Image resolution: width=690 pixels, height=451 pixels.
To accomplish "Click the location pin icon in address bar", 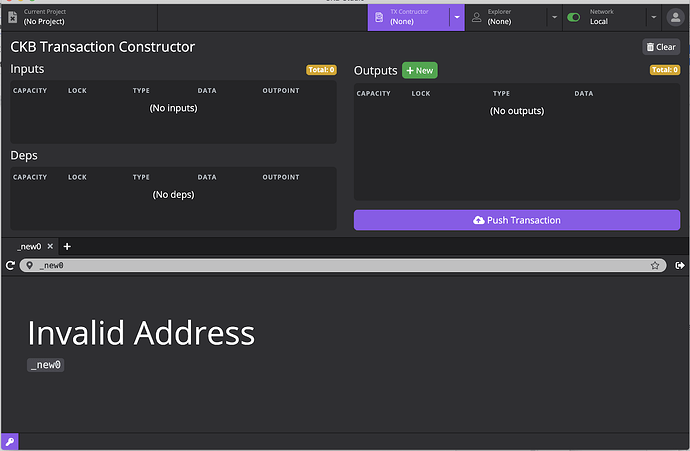I will pyautogui.click(x=29, y=265).
